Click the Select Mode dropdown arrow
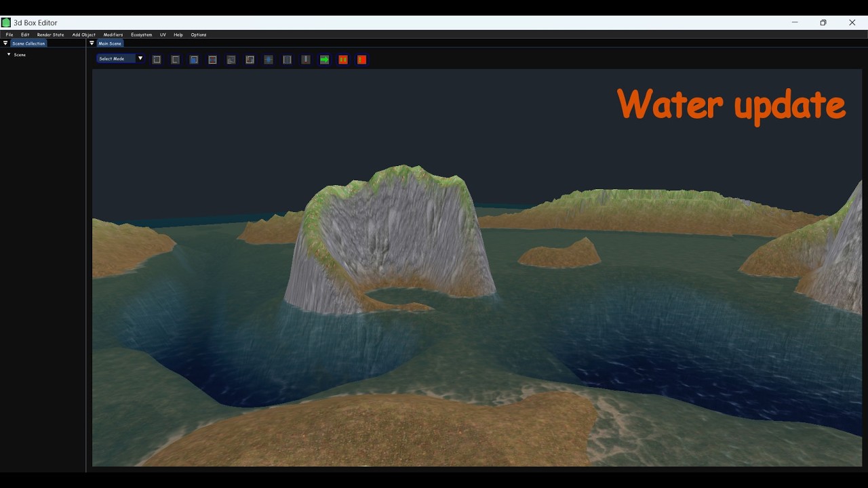 (x=140, y=58)
